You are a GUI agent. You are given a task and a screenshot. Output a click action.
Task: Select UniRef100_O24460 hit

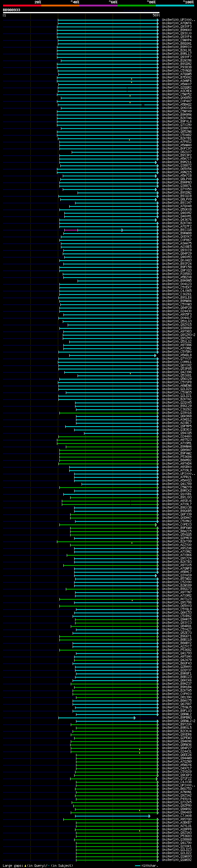[x=177, y=436]
